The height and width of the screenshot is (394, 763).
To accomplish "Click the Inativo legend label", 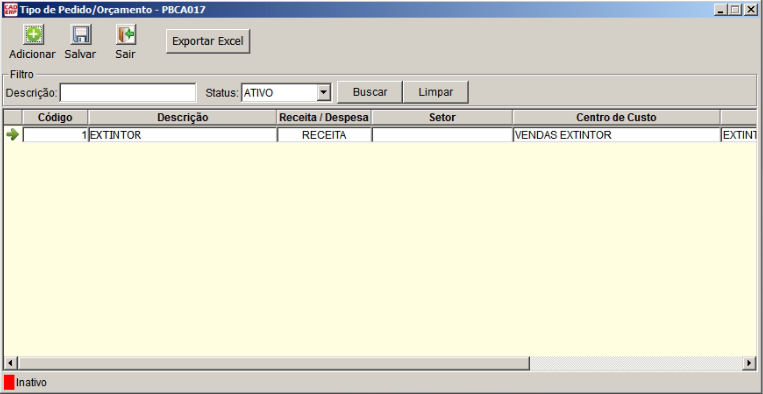I will click(31, 382).
